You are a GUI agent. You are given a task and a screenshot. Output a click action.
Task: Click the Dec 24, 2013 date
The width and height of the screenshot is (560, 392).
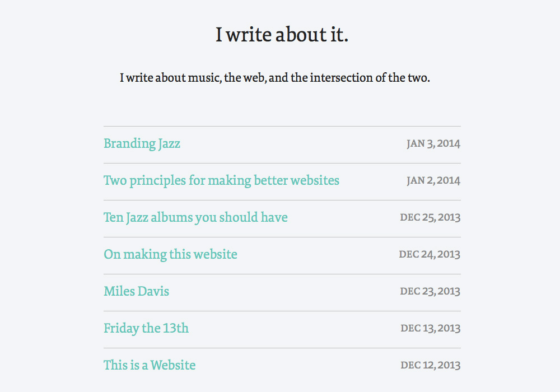point(429,255)
